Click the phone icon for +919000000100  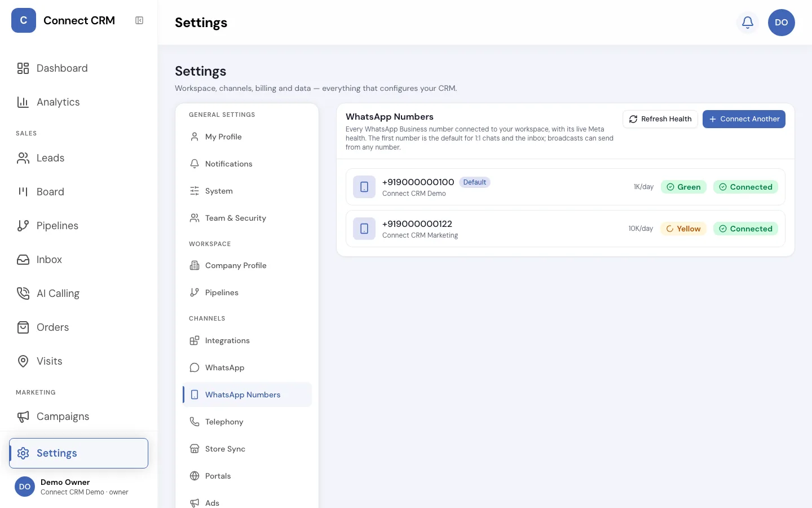pyautogui.click(x=364, y=187)
